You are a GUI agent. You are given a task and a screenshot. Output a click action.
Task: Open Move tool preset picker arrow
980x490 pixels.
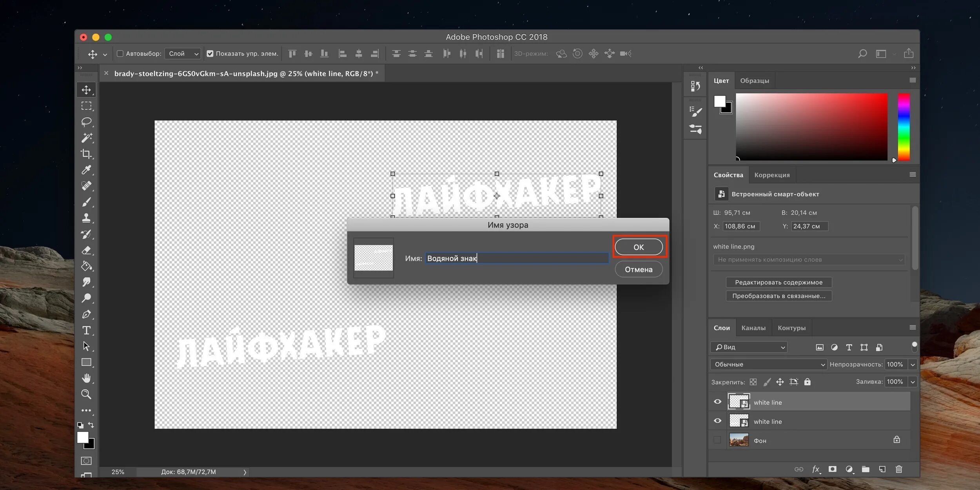coord(105,54)
